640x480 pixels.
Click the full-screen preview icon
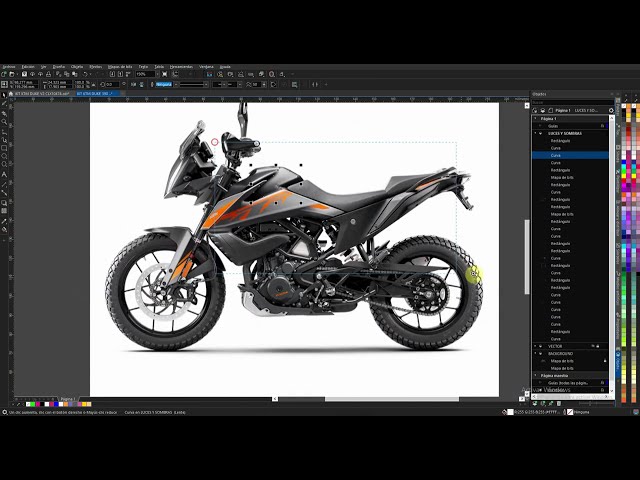coord(164,74)
